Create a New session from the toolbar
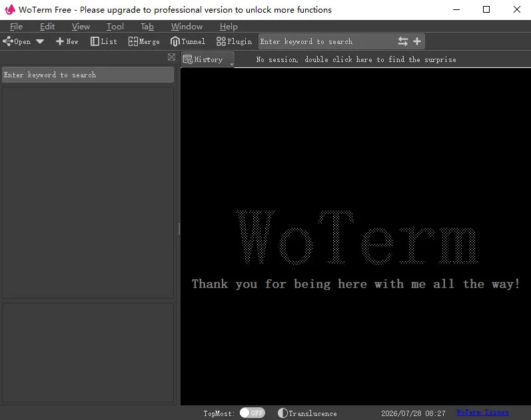 point(67,41)
